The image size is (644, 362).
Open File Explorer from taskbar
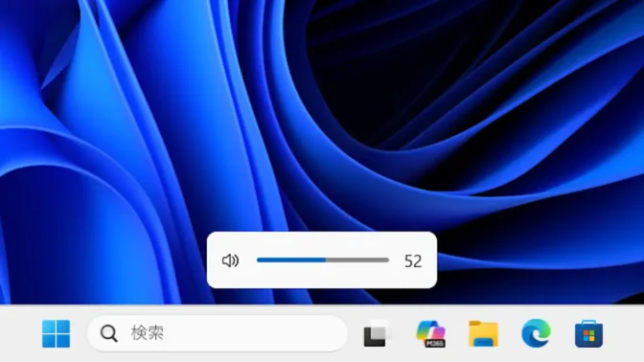tap(483, 333)
